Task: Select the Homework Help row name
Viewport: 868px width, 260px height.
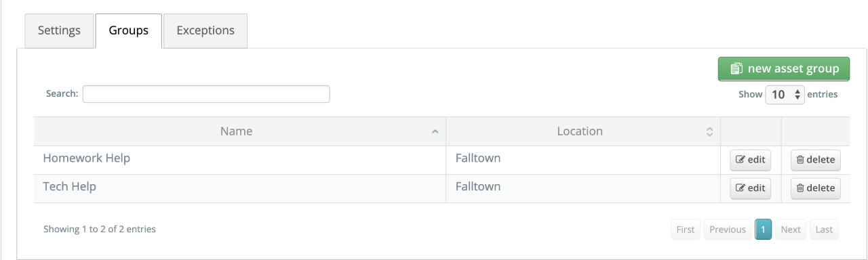Action: coord(86,158)
